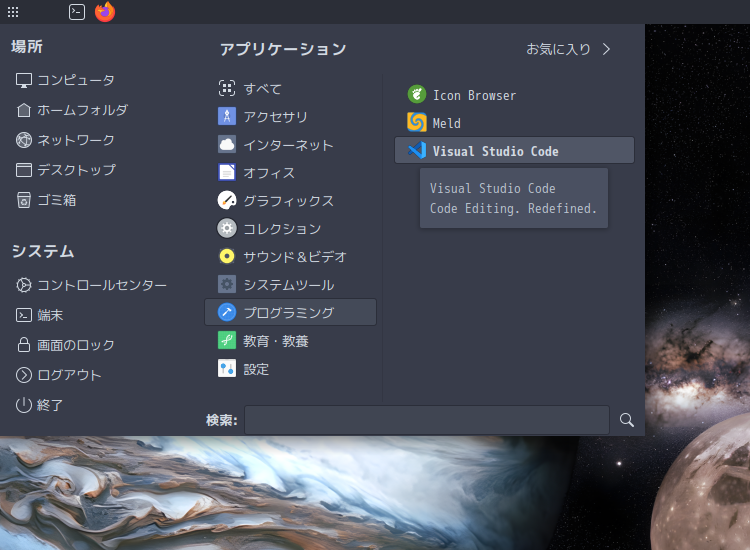Screen dimensions: 750x550
Task: Select the 設定 category
Action: click(290, 369)
